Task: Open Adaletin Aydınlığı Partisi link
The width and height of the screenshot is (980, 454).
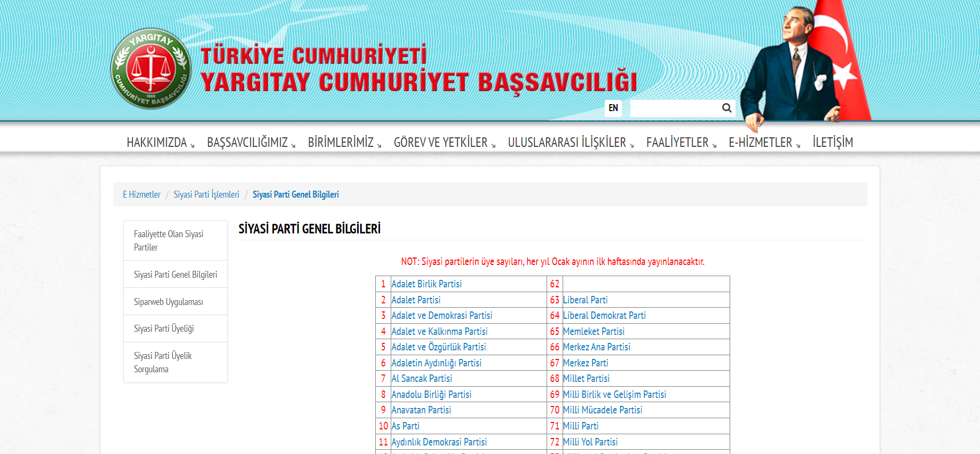Action: pyautogui.click(x=436, y=363)
